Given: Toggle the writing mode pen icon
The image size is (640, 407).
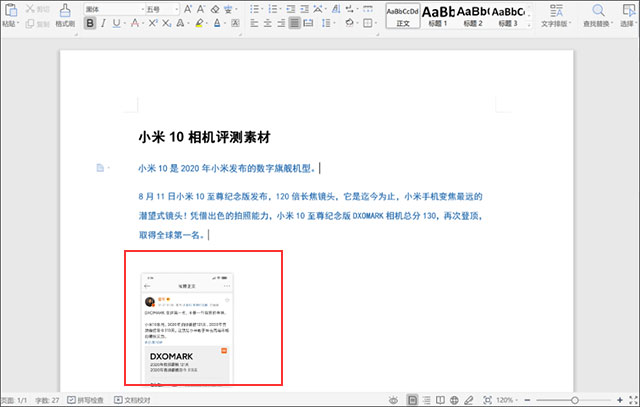Looking at the screenshot, I should click(x=469, y=400).
